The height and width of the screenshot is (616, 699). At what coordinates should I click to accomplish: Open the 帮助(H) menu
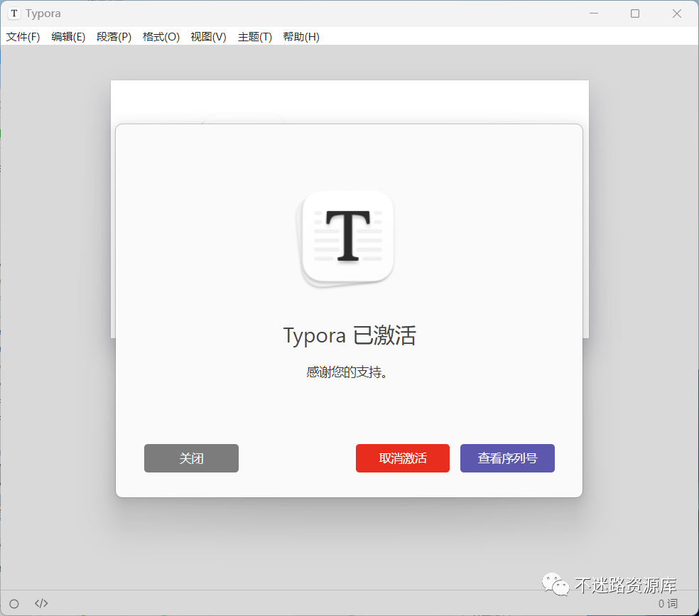click(301, 36)
